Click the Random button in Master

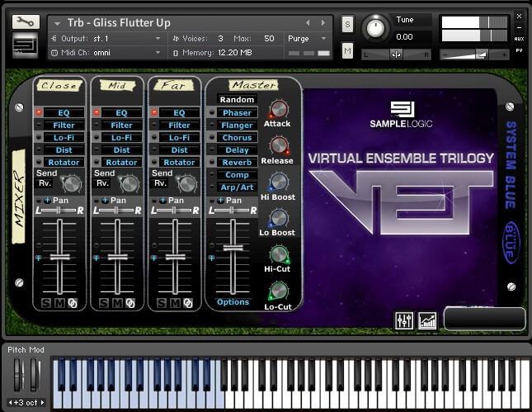[237, 100]
